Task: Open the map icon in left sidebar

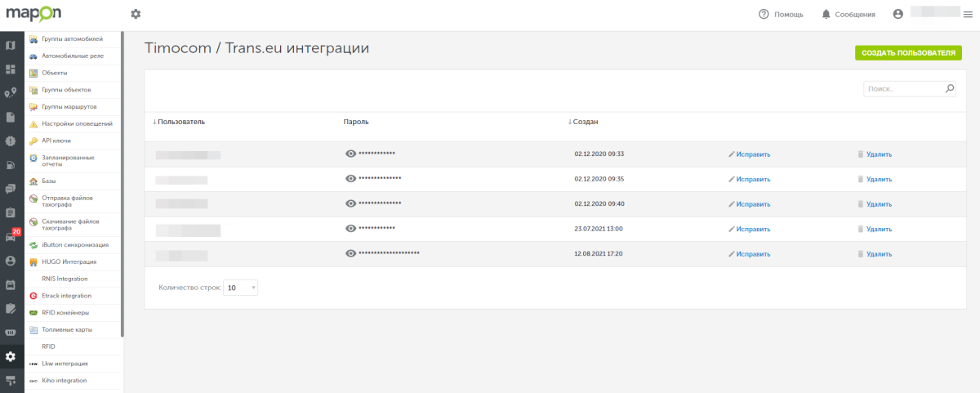Action: pos(11,46)
